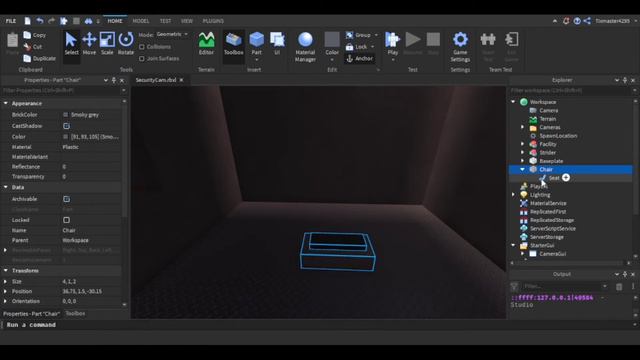Click the Lock tool
Screen dimensions: 640x360
point(357,47)
